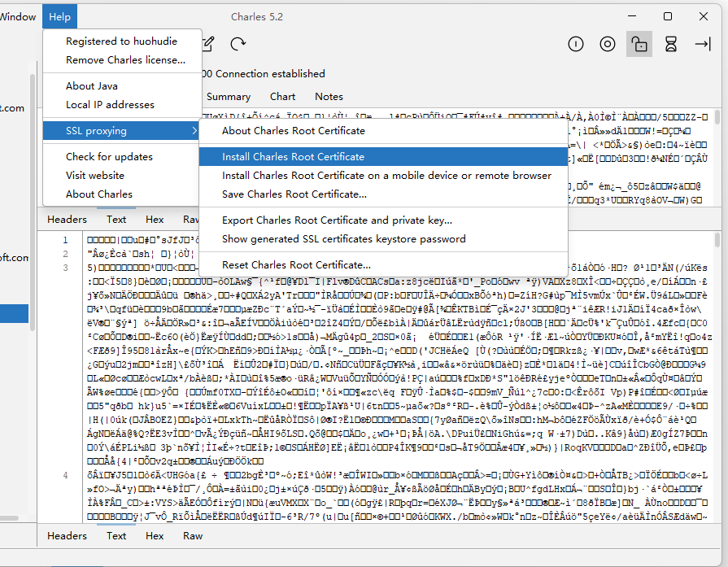Choose Remove Charles license...
728x567 pixels.
pyautogui.click(x=125, y=60)
